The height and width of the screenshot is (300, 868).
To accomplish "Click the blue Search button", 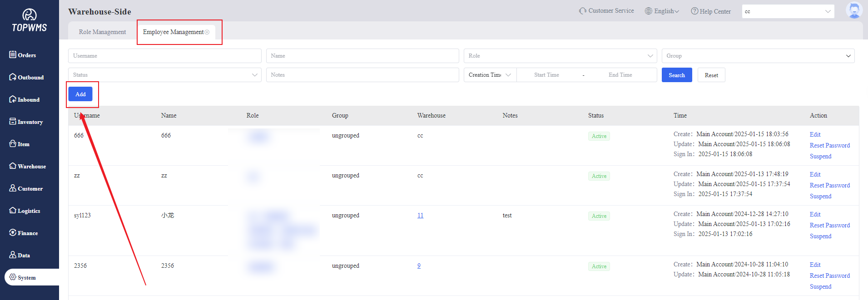I will [x=676, y=75].
